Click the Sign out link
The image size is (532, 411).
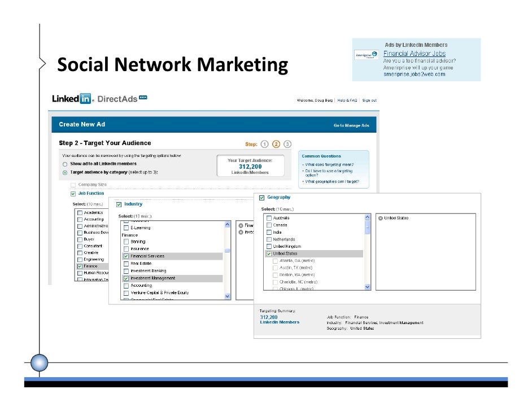point(369,100)
